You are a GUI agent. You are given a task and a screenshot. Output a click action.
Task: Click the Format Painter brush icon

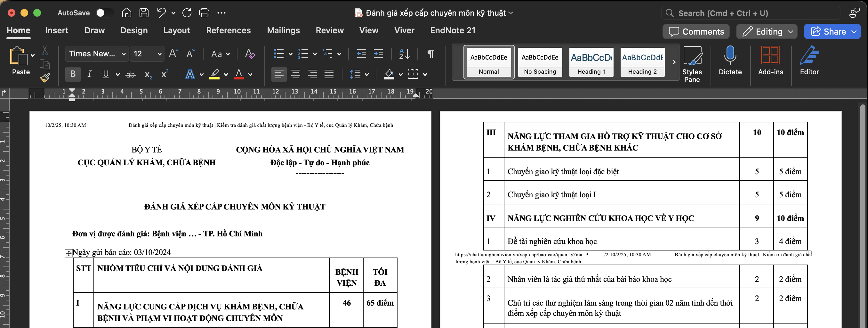[45, 78]
